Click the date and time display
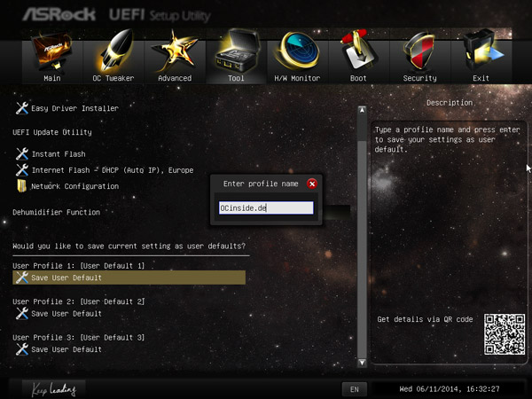The width and height of the screenshot is (532, 399). coord(450,389)
